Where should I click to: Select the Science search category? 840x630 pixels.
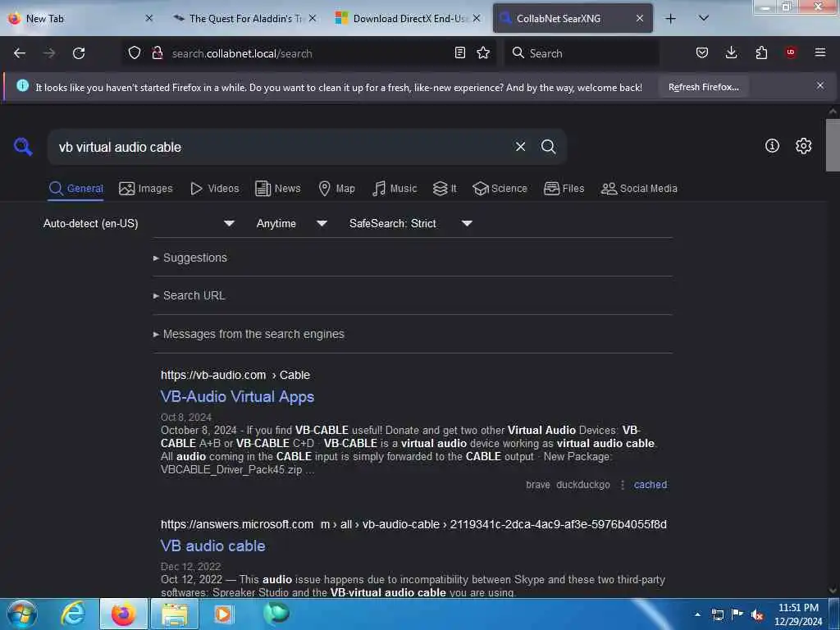pos(500,189)
